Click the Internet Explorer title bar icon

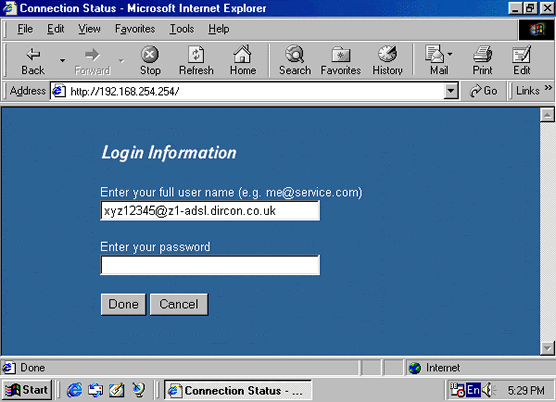(10, 8)
